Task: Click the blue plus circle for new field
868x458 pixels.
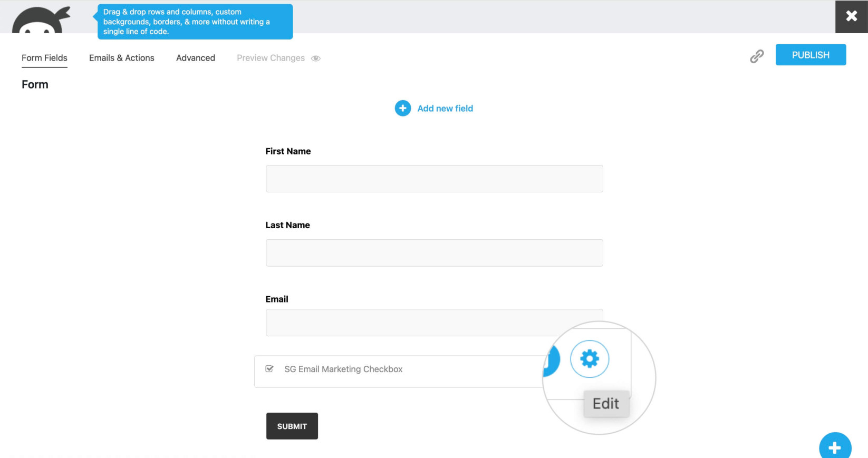Action: (x=403, y=108)
